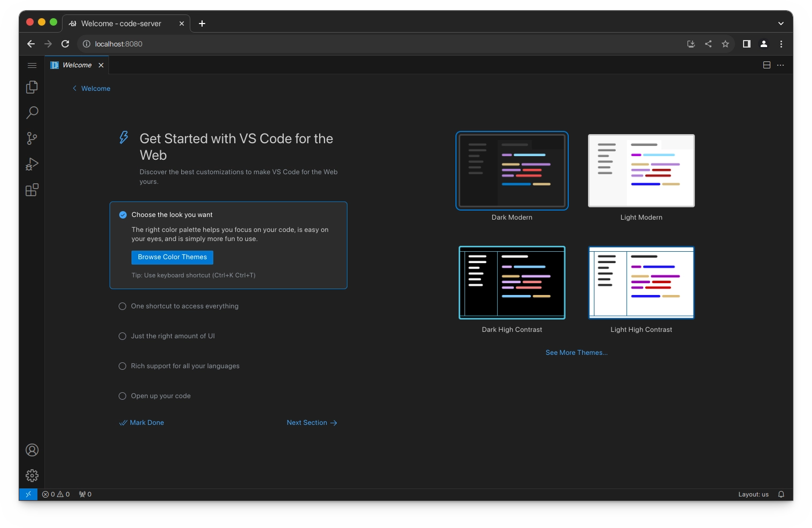Select Dark Modern theme thumbnail

pos(512,170)
